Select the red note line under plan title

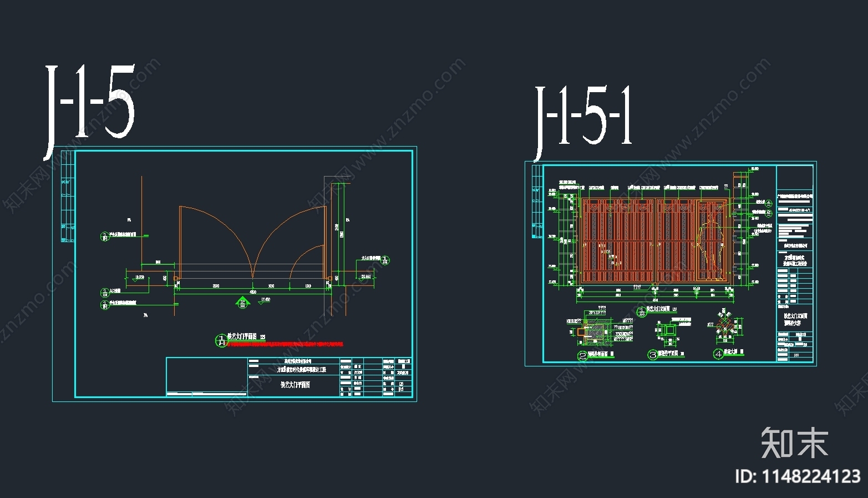click(286, 344)
